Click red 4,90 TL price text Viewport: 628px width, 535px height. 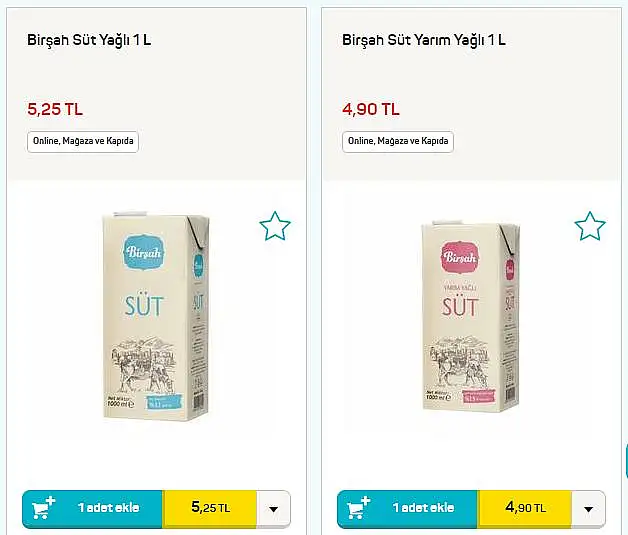point(371,109)
